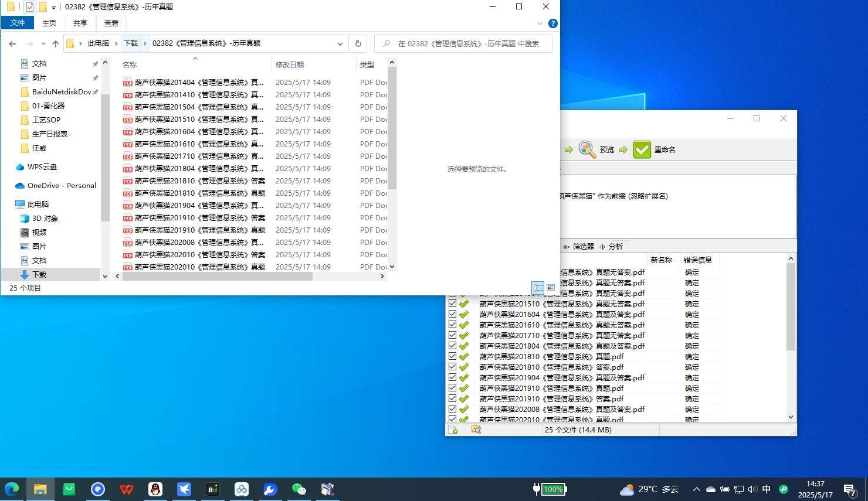868x501 pixels.
Task: Click the 预览 button in the rename tool
Action: 596,149
